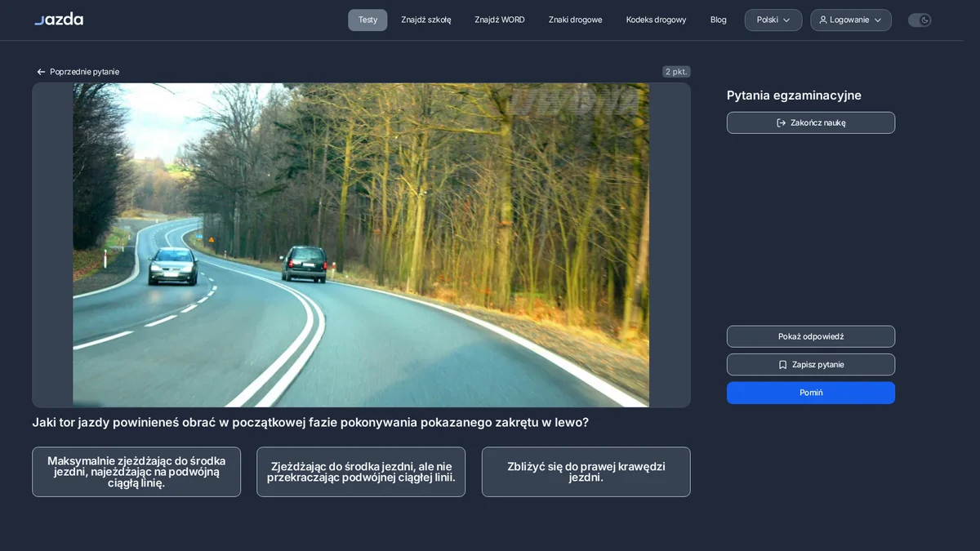Go to Znajdź szkołę
Viewport: 980px width, 551px height.
(426, 20)
